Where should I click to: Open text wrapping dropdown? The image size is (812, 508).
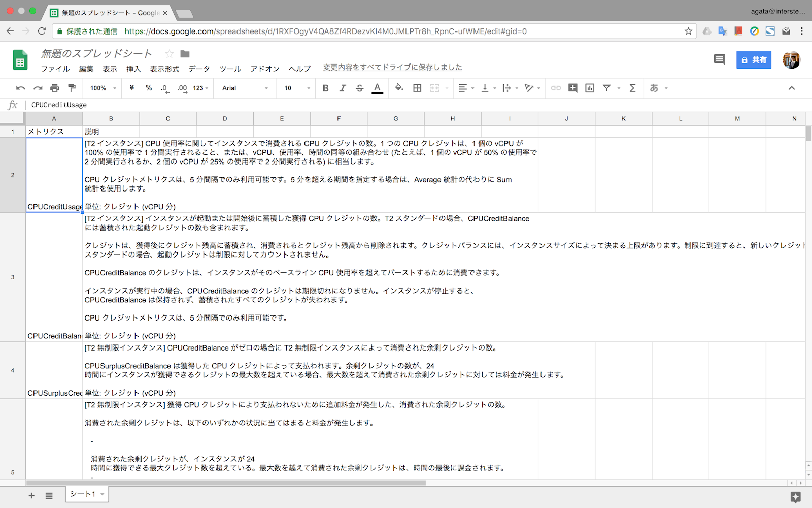[x=510, y=88]
